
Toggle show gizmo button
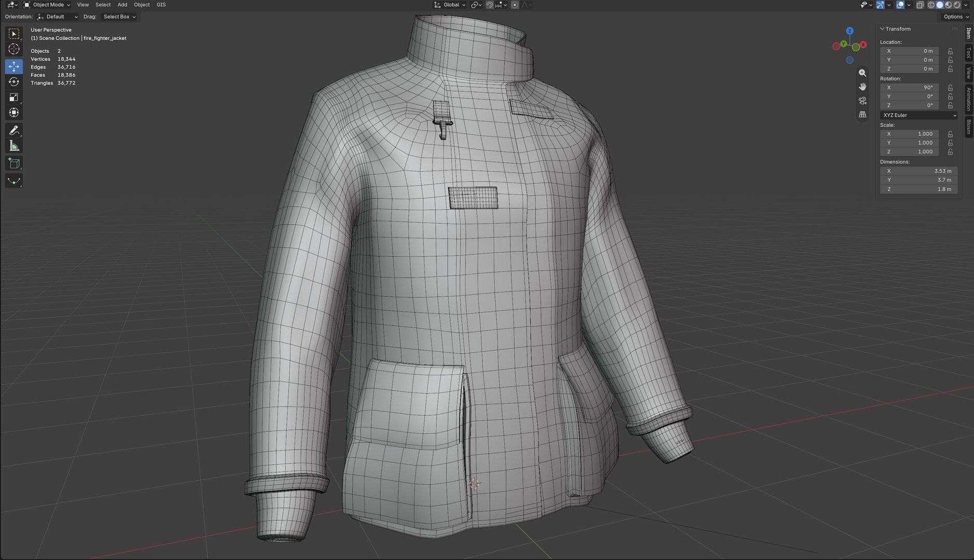tap(880, 5)
